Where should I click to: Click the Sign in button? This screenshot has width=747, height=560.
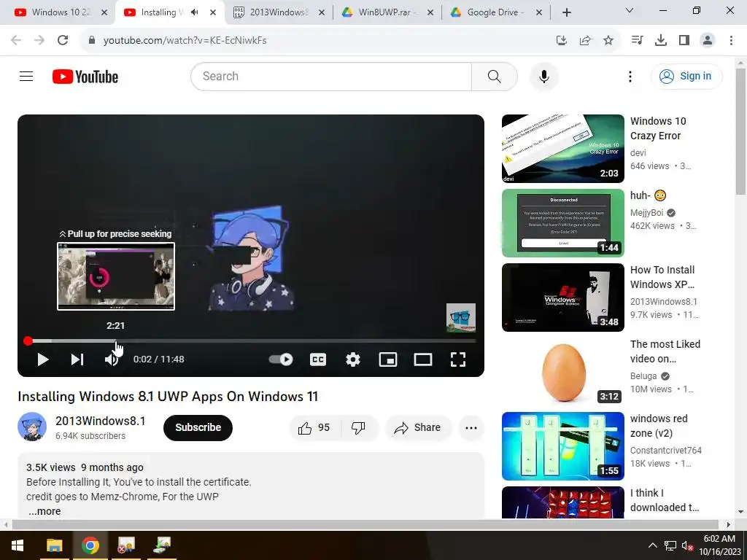(x=686, y=76)
